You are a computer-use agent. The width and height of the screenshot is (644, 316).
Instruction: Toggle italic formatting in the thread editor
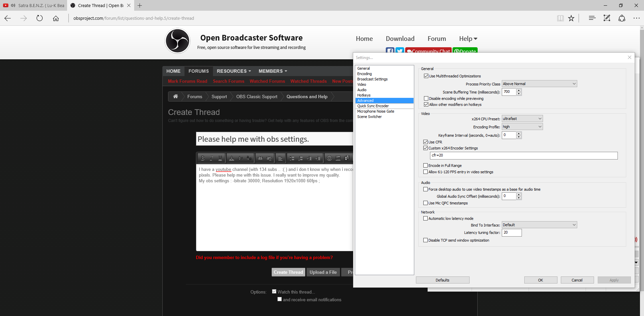(x=211, y=158)
